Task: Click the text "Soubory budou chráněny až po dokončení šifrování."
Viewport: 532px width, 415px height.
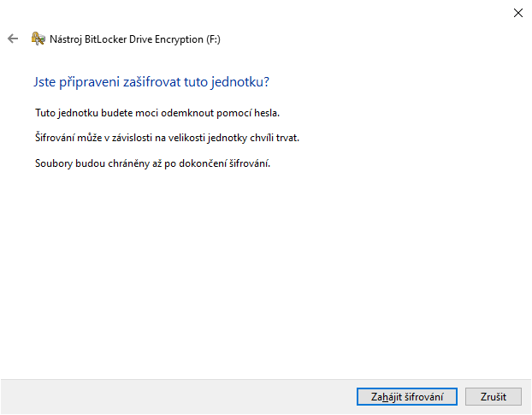Action: [x=153, y=163]
